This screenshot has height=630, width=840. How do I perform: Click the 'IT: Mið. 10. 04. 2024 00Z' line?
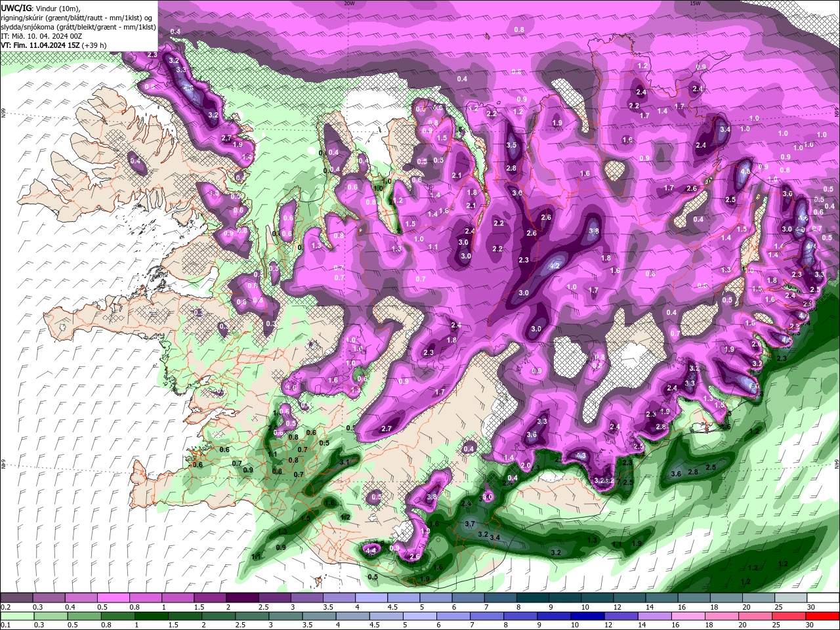coord(42,36)
